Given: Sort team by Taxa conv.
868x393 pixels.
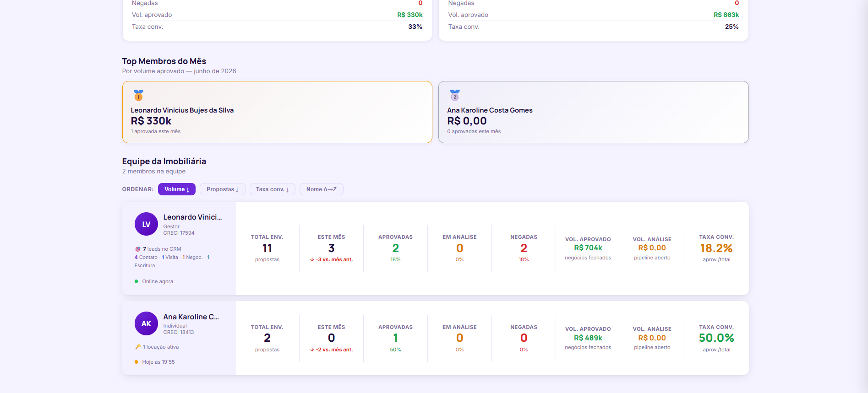Looking at the screenshot, I should point(272,189).
